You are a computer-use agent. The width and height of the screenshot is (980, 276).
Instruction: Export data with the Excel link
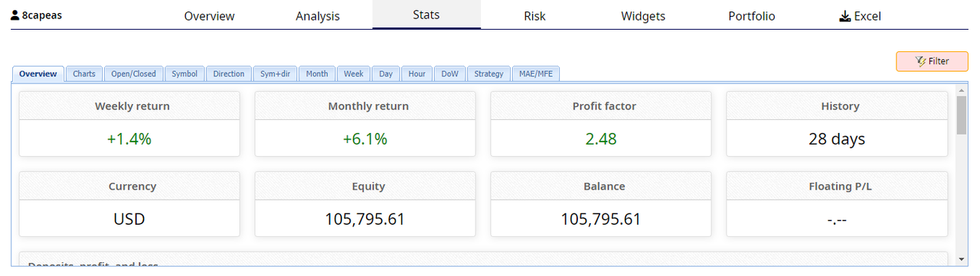(861, 15)
